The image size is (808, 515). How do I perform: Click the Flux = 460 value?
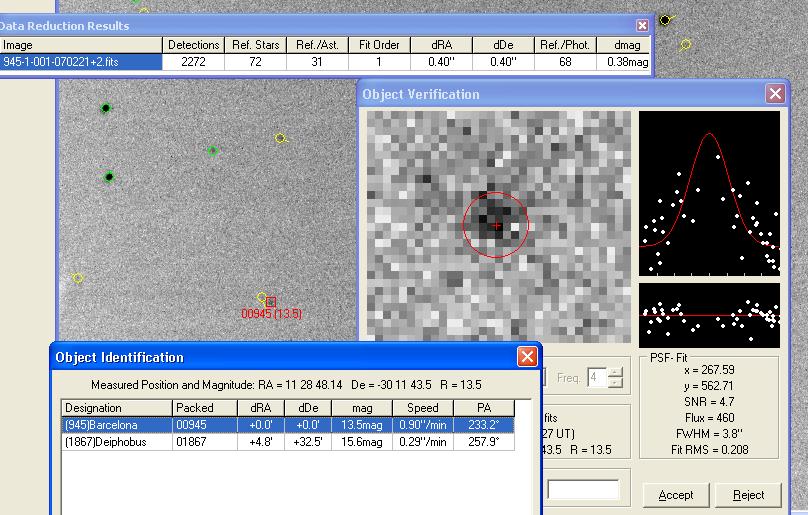709,418
